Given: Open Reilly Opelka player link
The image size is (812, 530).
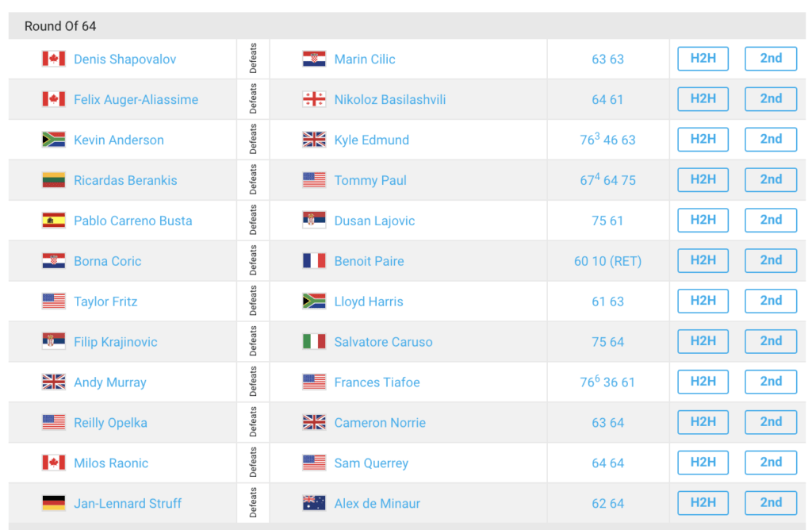Looking at the screenshot, I should [110, 423].
